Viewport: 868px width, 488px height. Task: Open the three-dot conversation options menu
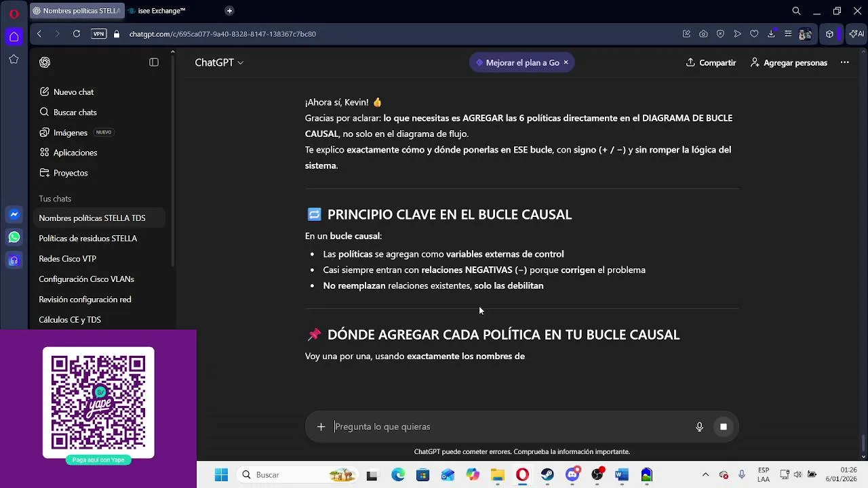pyautogui.click(x=844, y=62)
